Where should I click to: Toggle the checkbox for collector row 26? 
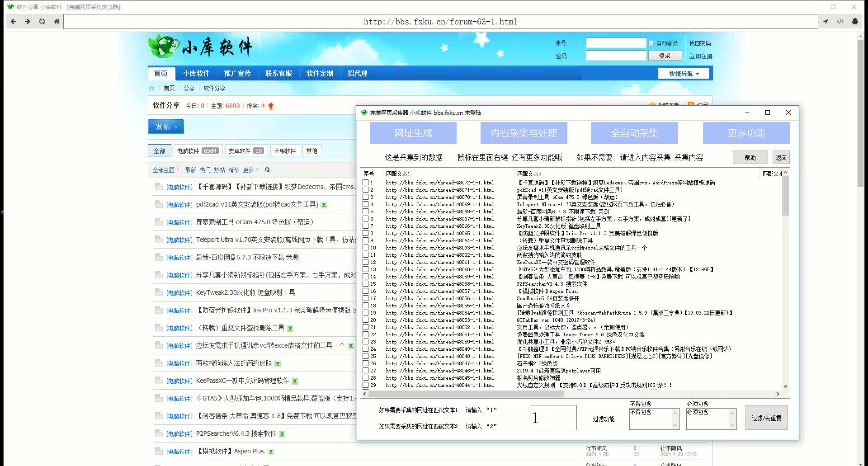pos(365,363)
